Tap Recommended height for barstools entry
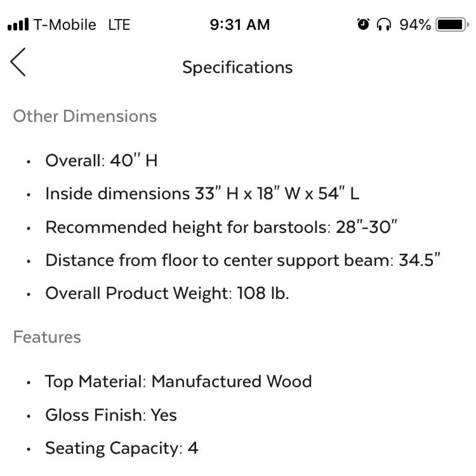The width and height of the screenshot is (476, 476). pyautogui.click(x=221, y=227)
